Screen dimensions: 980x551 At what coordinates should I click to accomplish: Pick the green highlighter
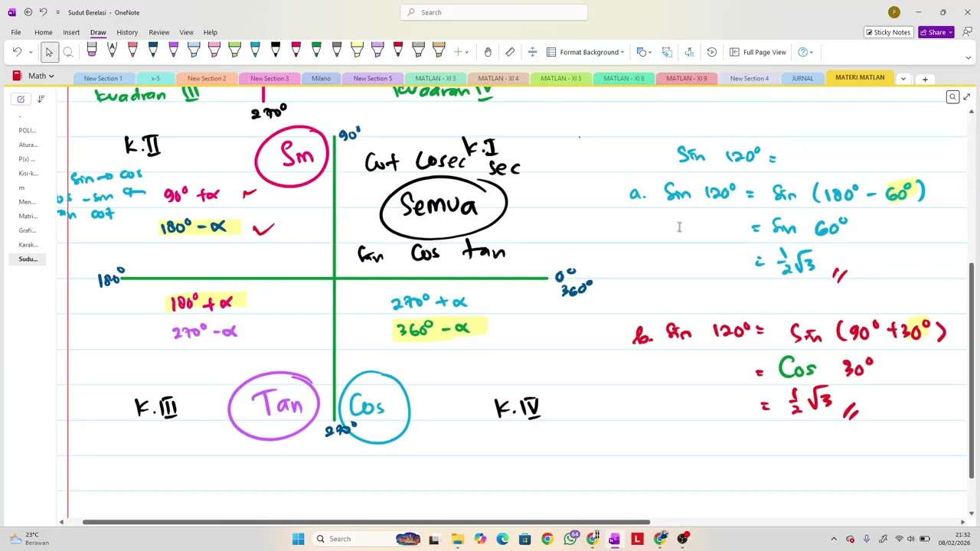[234, 51]
